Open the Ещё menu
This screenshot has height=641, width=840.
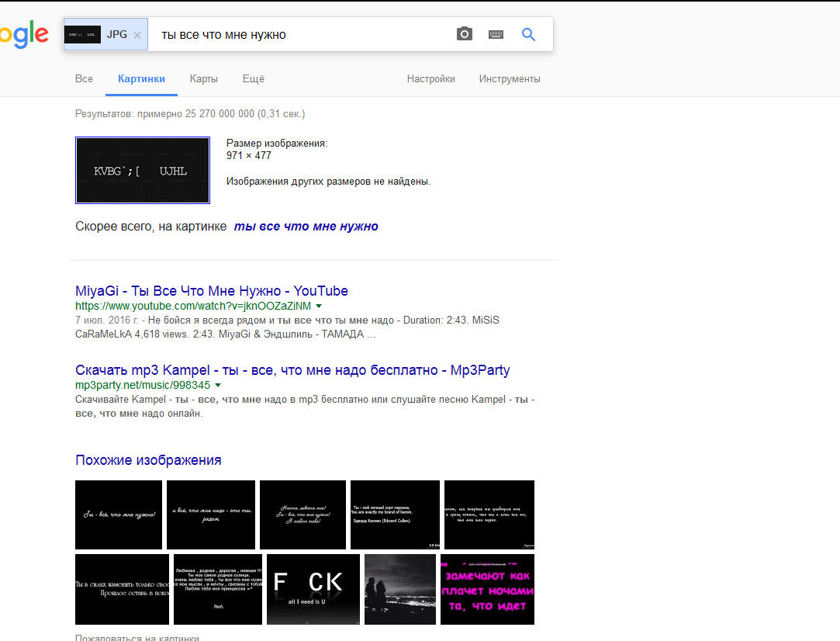click(254, 79)
